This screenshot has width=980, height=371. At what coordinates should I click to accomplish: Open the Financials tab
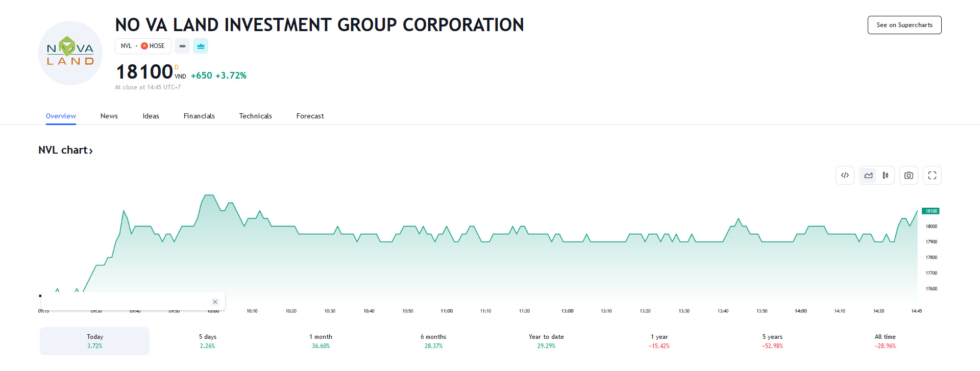coord(199,116)
